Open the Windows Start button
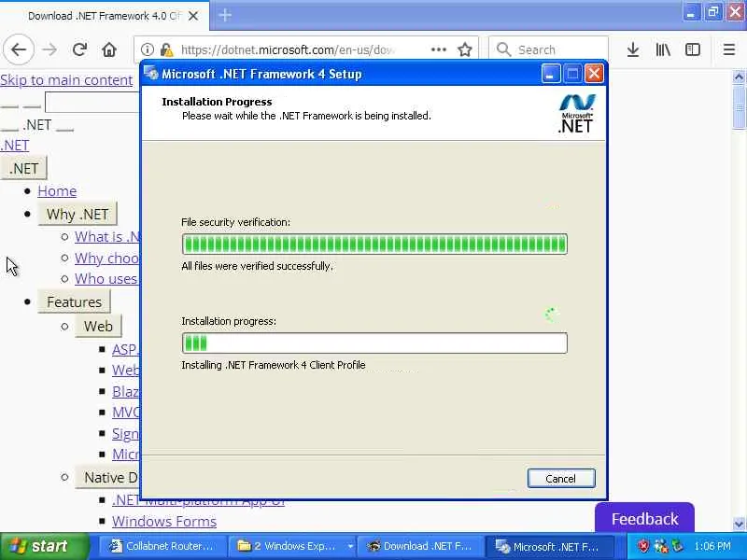Image resolution: width=747 pixels, height=560 pixels. (44, 546)
